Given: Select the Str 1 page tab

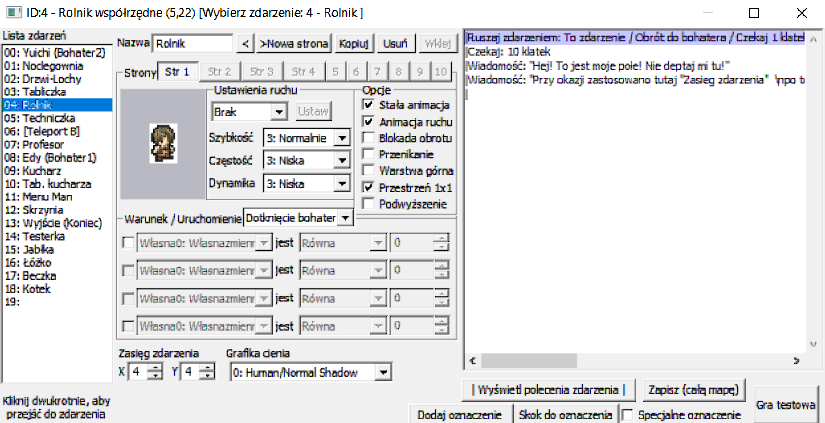Looking at the screenshot, I should [175, 72].
